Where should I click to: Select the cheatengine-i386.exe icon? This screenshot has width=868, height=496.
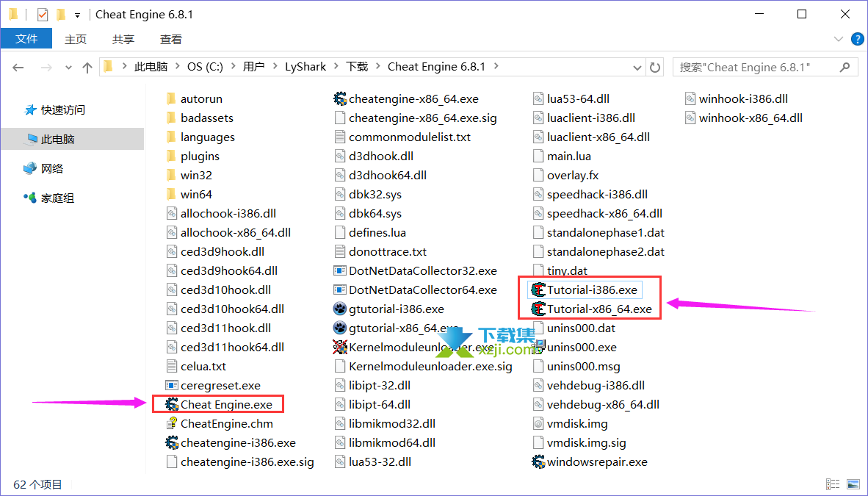[x=172, y=443]
